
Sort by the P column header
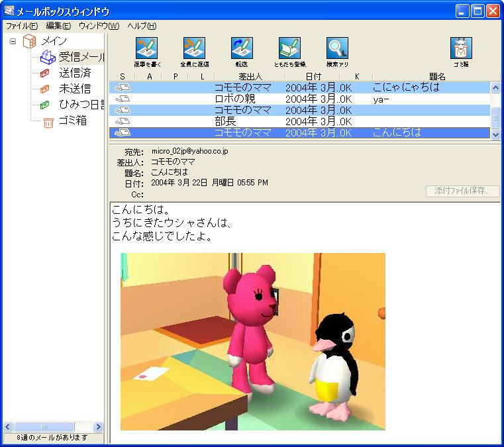(x=176, y=76)
